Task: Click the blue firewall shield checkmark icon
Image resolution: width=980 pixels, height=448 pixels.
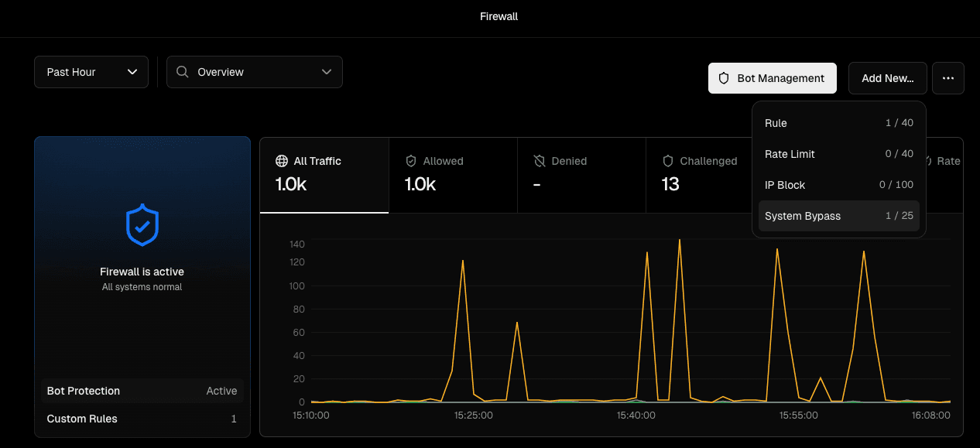Action: pyautogui.click(x=142, y=225)
